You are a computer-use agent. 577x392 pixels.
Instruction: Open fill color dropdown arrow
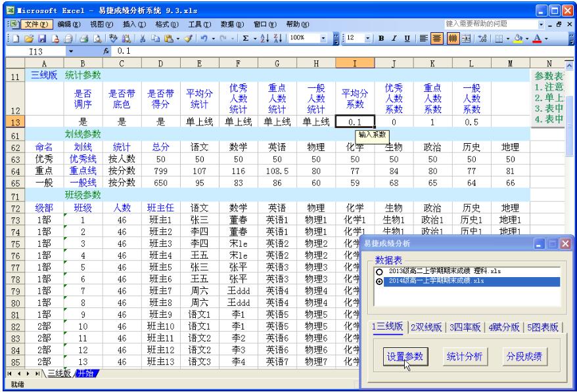coord(527,38)
